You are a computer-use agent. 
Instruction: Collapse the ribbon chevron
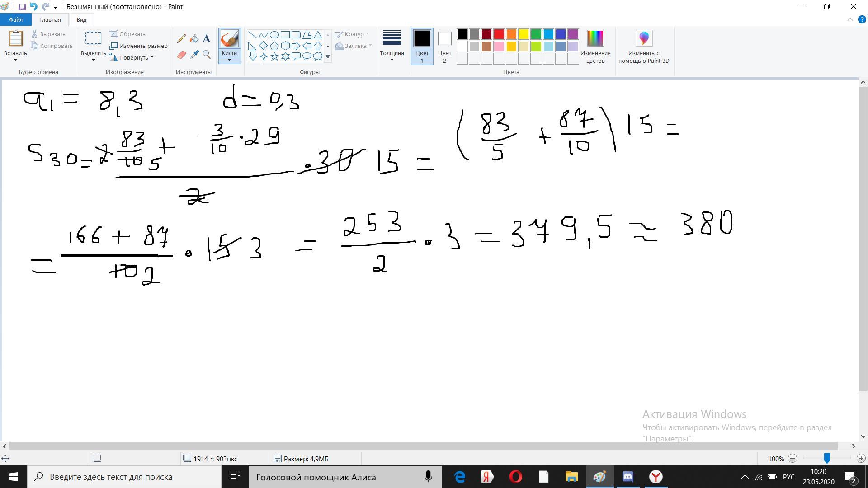coord(850,19)
